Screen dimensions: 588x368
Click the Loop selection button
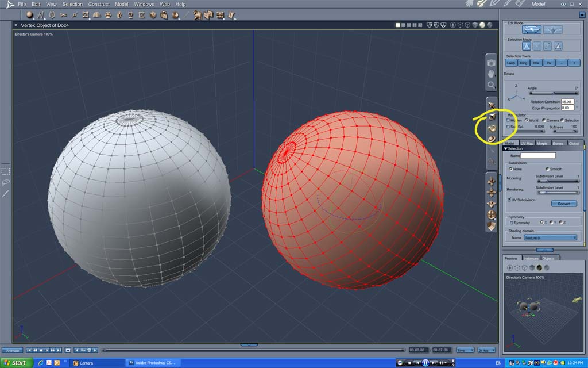click(x=510, y=63)
